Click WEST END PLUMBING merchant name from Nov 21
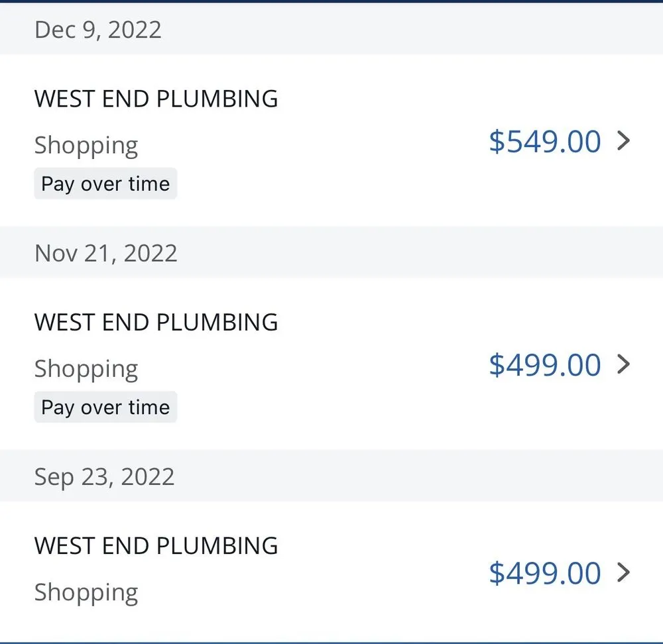Screen dimensions: 663x644 click(x=156, y=322)
